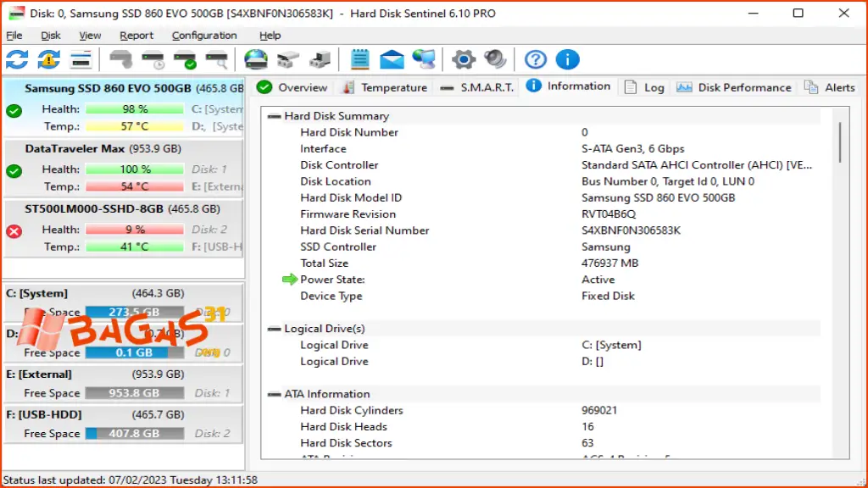This screenshot has width=868, height=488.
Task: Click the 9 % red health bar
Action: pos(135,229)
